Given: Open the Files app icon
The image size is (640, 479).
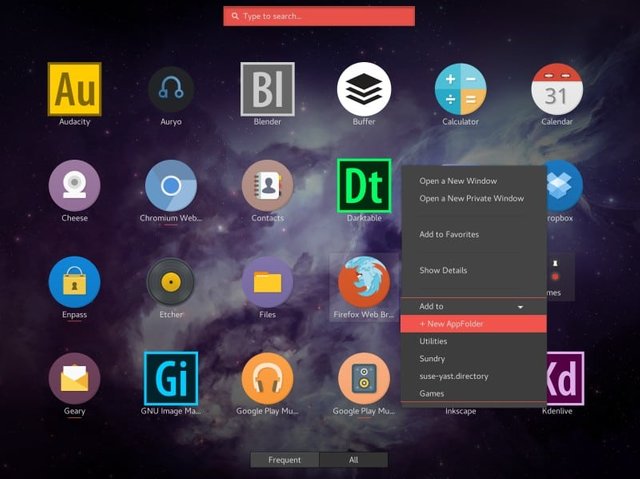Looking at the screenshot, I should click(x=267, y=282).
